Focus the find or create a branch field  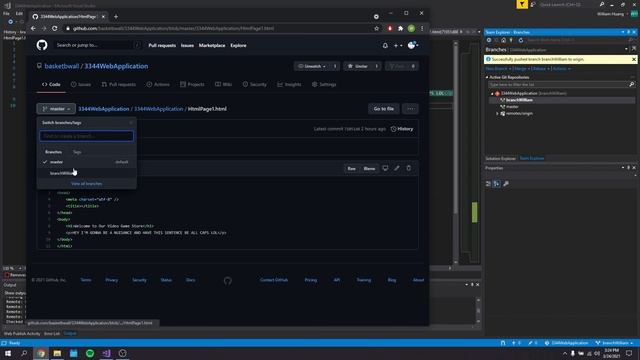point(87,136)
